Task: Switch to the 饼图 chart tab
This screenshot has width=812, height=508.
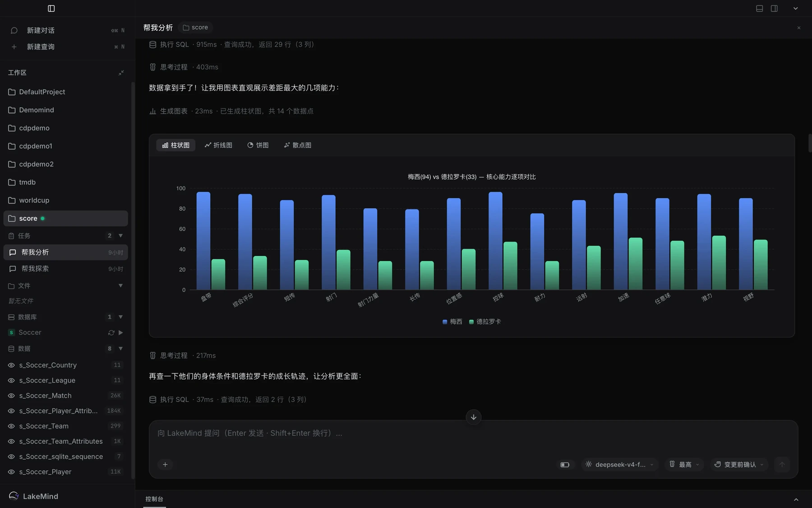Action: point(258,145)
